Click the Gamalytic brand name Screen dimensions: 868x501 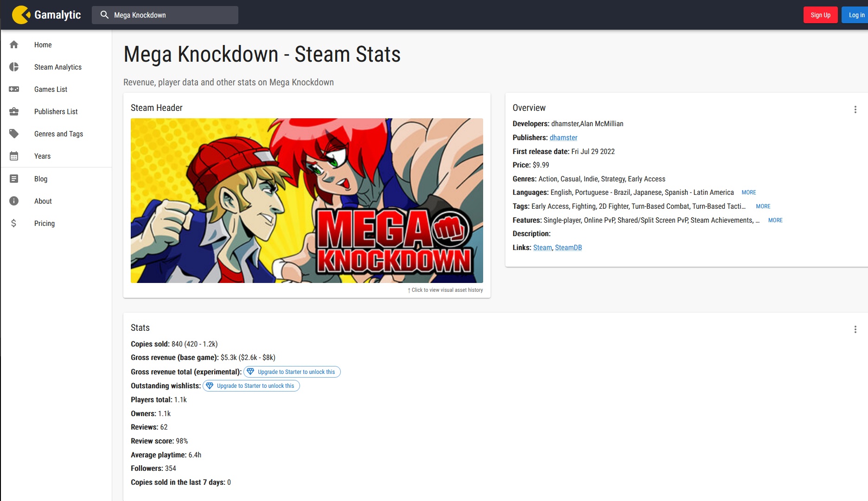coord(57,15)
